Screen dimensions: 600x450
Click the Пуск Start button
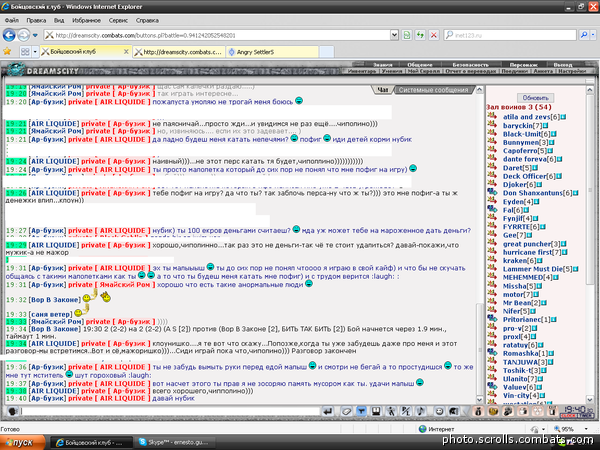tap(22, 442)
